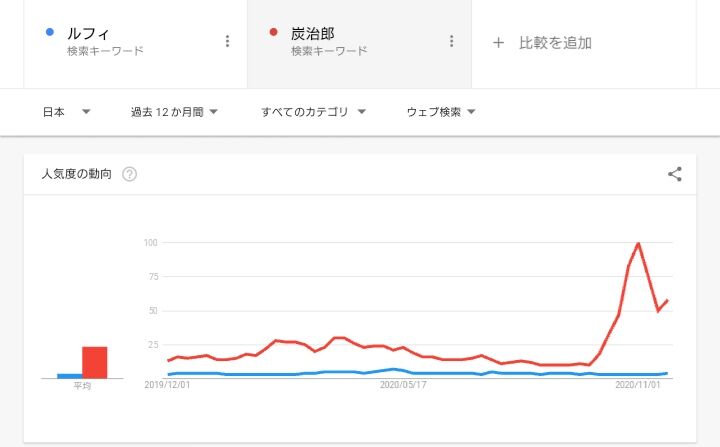This screenshot has height=447, width=720.
Task: Click help icon beside 人気度の動向
Action: point(129,174)
